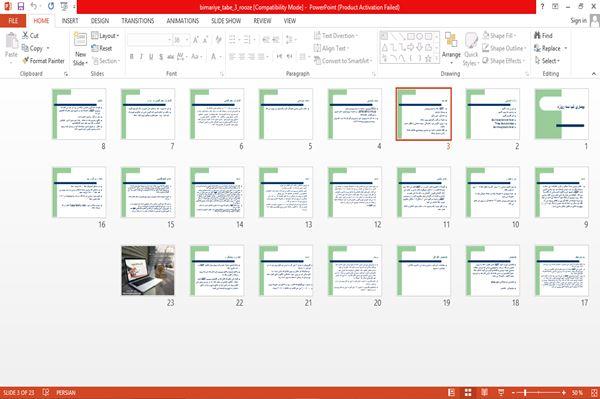Start Slide Show from status bar icon
The height and width of the screenshot is (399, 600).
pyautogui.click(x=501, y=392)
